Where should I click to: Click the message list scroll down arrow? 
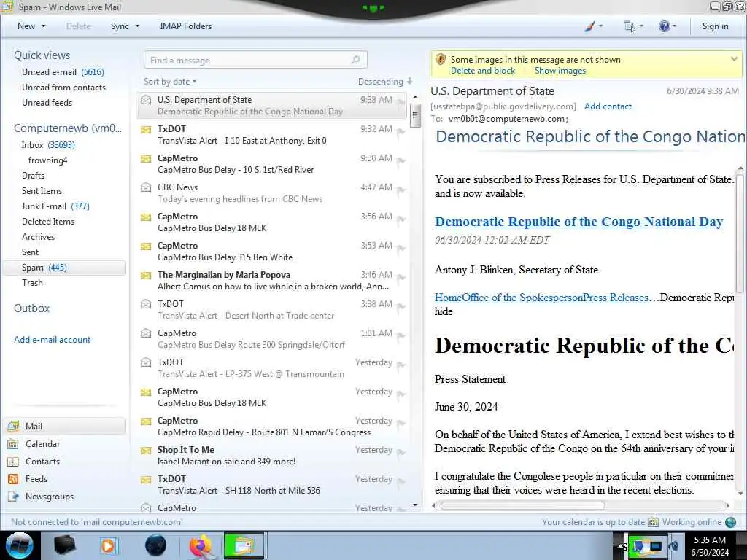point(415,505)
